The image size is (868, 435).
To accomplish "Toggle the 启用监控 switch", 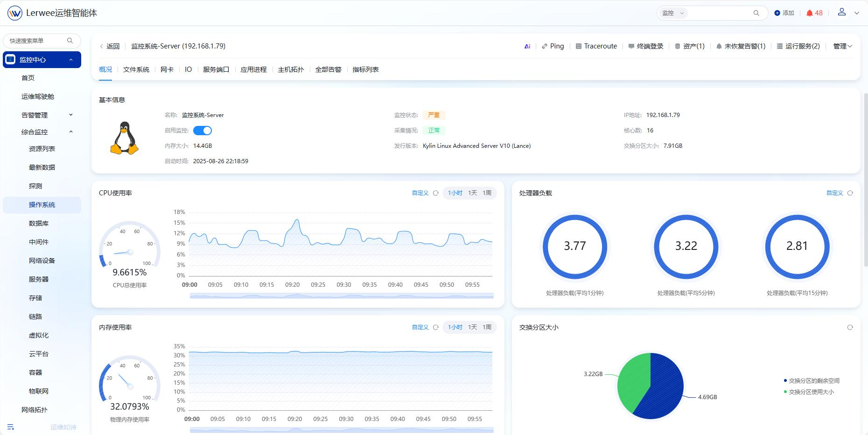I will (x=203, y=131).
